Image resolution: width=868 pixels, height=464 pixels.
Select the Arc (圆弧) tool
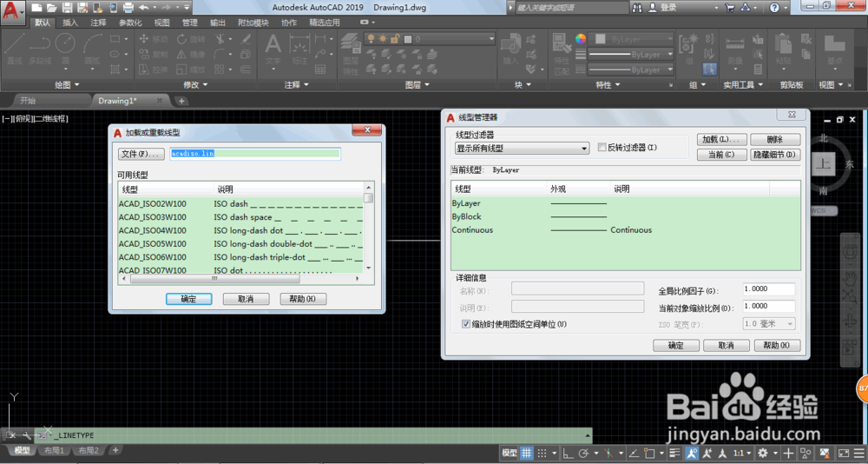pos(93,49)
